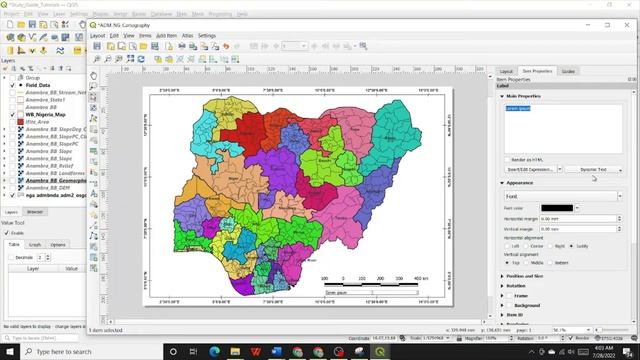Viewport: 640px width, 360px height.
Task: Choose the Edit nodes item tool
Action: click(93, 118)
